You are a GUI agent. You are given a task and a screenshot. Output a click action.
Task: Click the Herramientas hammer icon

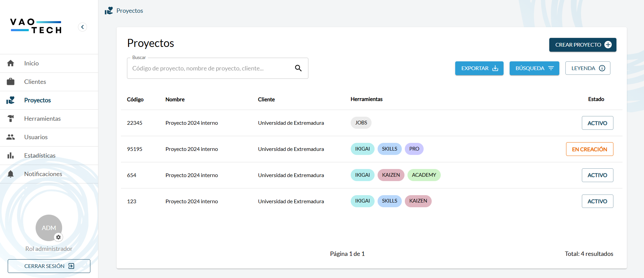click(11, 119)
